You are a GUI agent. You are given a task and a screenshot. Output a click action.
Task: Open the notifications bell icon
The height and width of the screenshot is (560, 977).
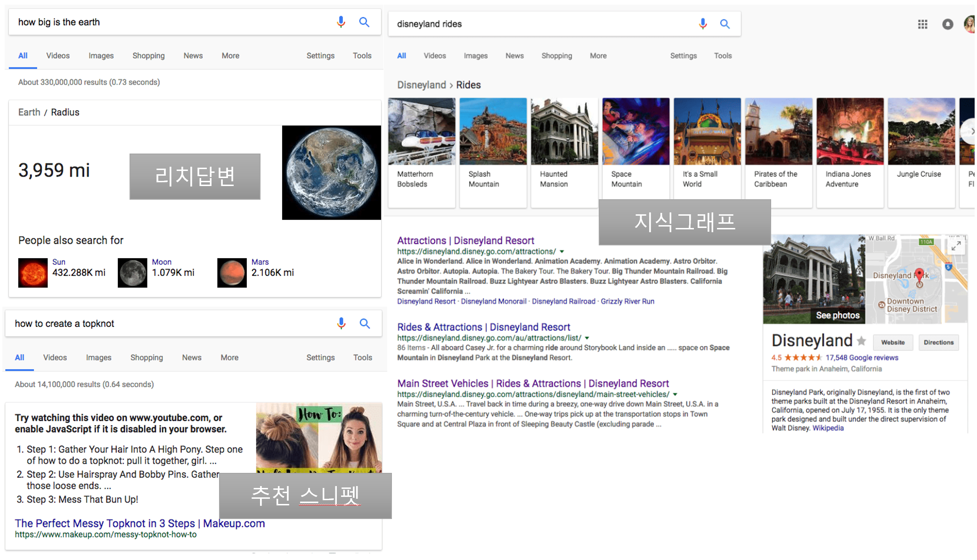point(947,24)
